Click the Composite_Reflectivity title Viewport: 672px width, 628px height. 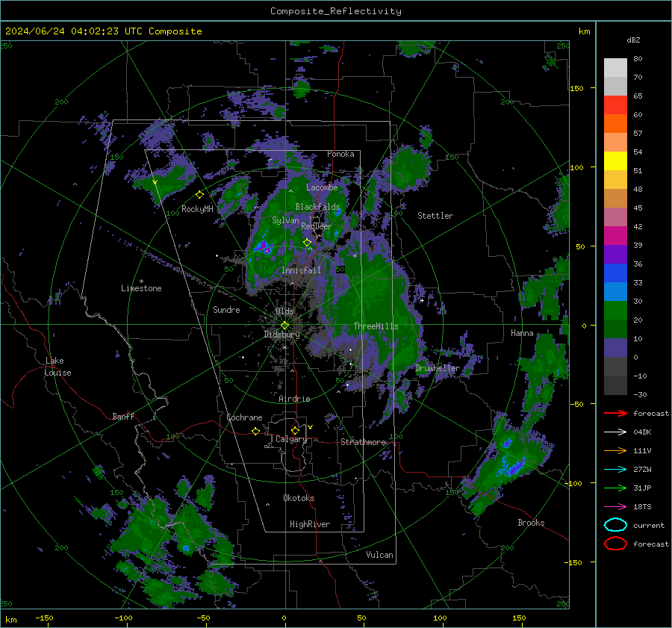click(x=336, y=11)
